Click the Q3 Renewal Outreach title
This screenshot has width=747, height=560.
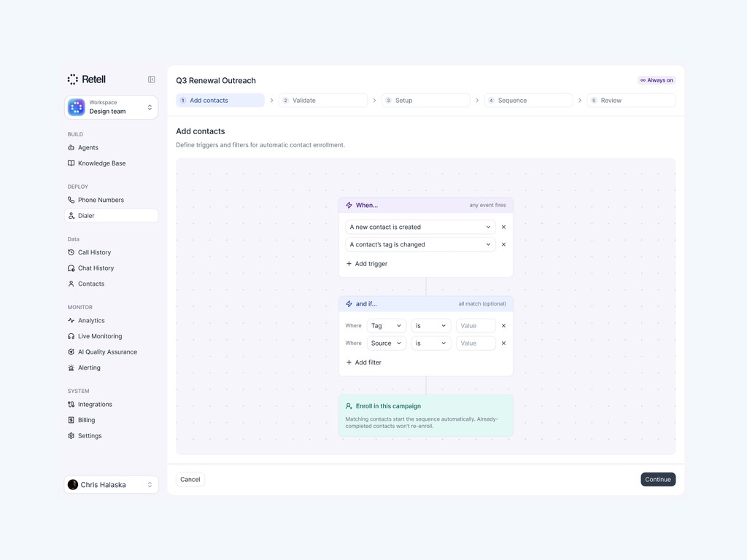point(216,80)
